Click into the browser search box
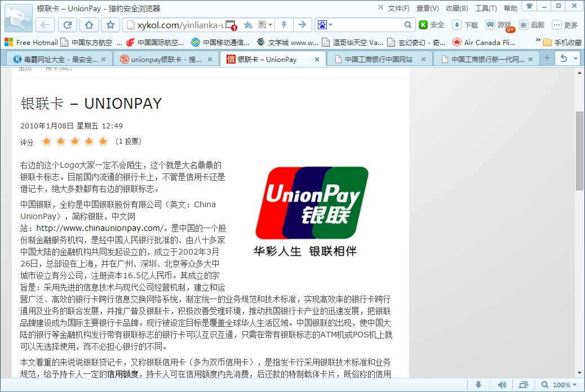This screenshot has width=585, height=392. [x=366, y=25]
